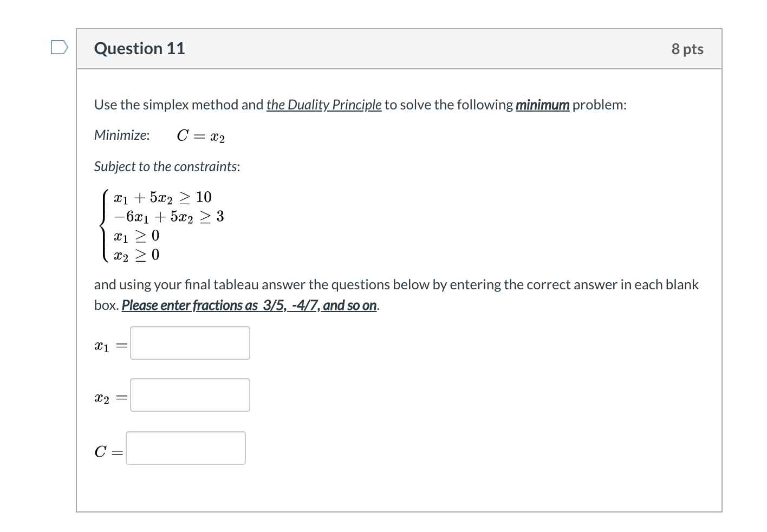Image resolution: width=767 pixels, height=532 pixels.
Task: Click the x1 = label beside its blank
Action: pyautogui.click(x=110, y=345)
